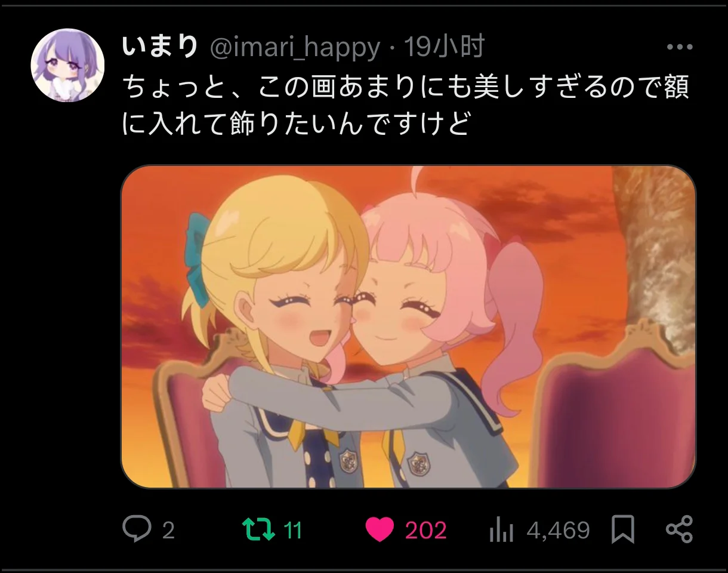728x573 pixels.
Task: Click the green retweet arrows icon
Action: pos(258,529)
